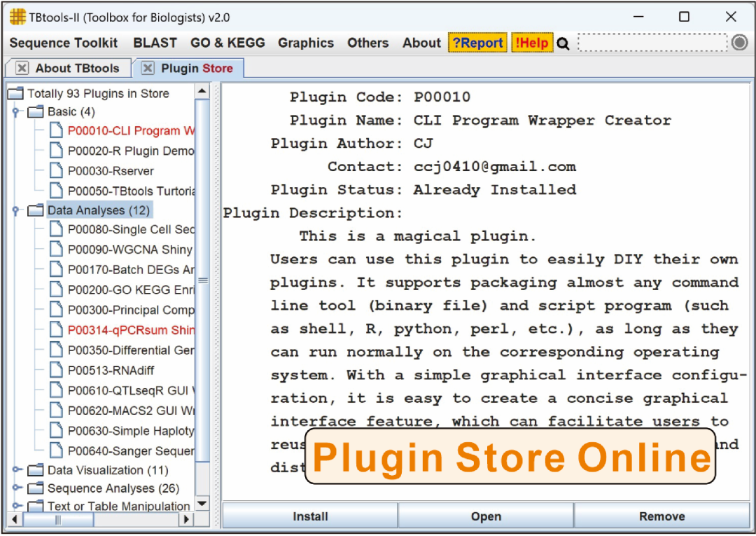Click the file icon of P00050-TBtools Tutorial

[57, 191]
